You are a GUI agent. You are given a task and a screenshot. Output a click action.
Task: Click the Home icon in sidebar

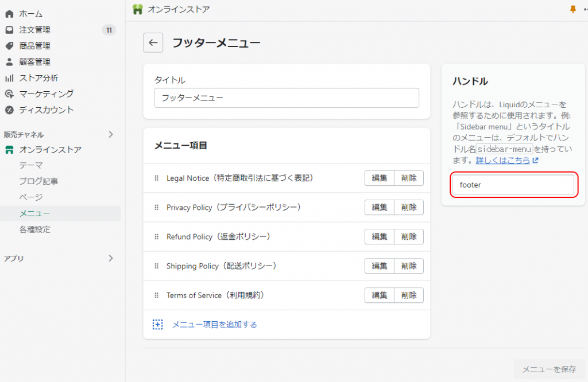9,14
